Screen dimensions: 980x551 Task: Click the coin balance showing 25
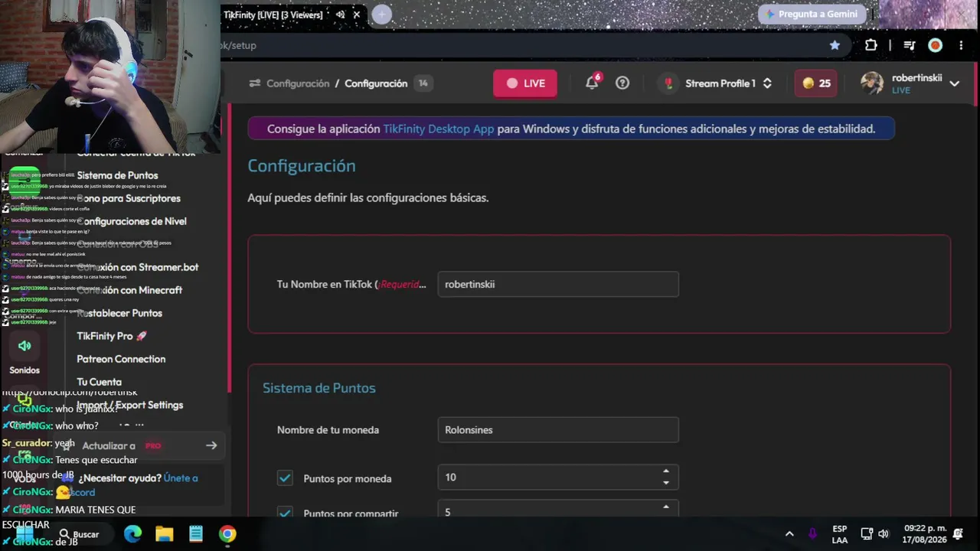point(816,83)
